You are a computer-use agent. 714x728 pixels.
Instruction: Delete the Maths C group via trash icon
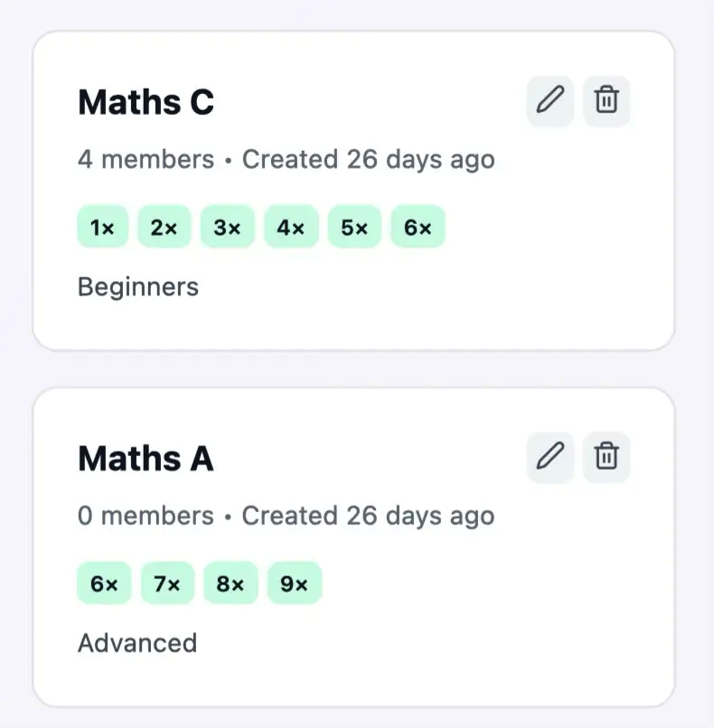[606, 100]
